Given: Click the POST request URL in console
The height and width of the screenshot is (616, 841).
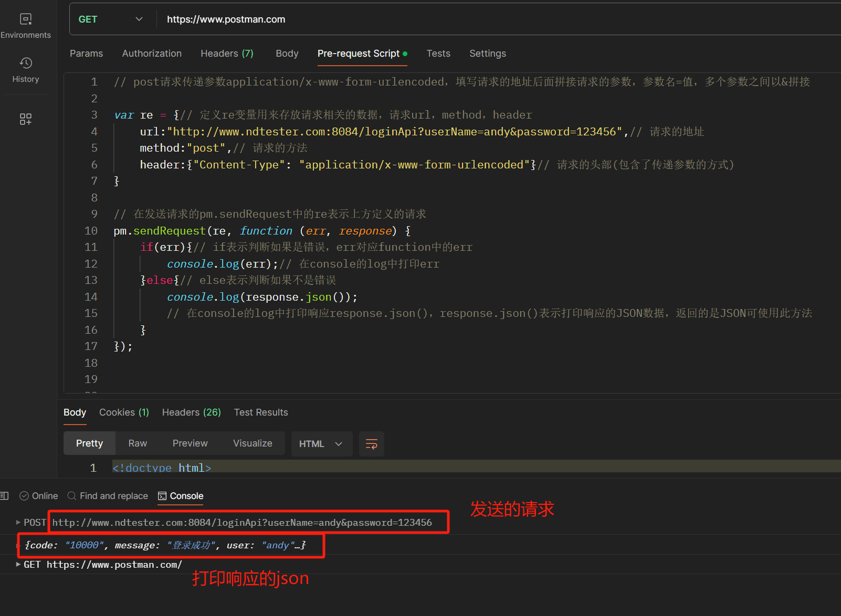Looking at the screenshot, I should pyautogui.click(x=242, y=523).
